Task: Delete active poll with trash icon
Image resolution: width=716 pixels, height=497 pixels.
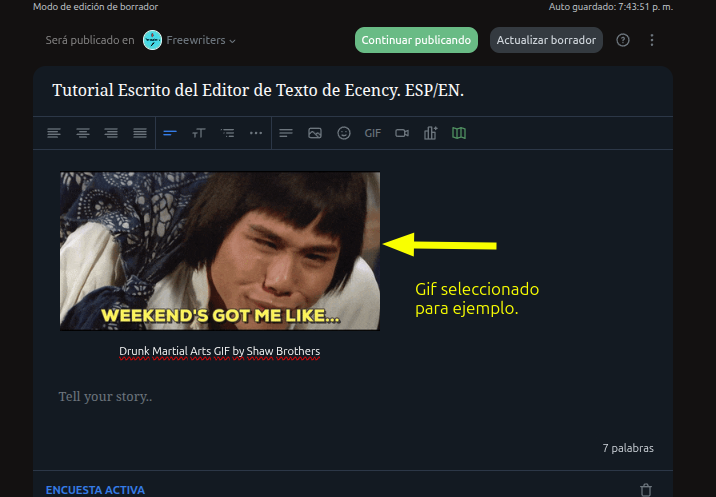Action: (646, 490)
